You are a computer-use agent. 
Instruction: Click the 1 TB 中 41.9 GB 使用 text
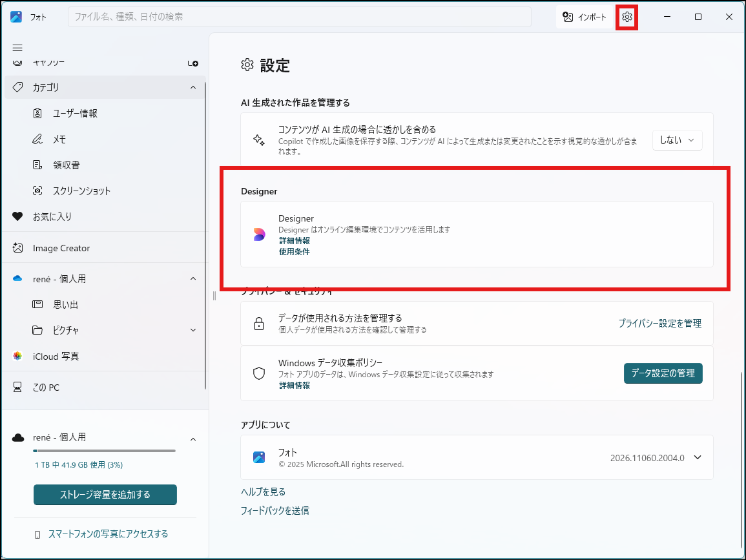tap(79, 465)
